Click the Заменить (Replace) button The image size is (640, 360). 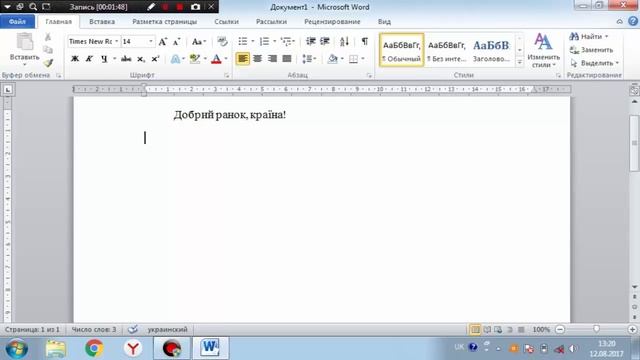tap(592, 50)
